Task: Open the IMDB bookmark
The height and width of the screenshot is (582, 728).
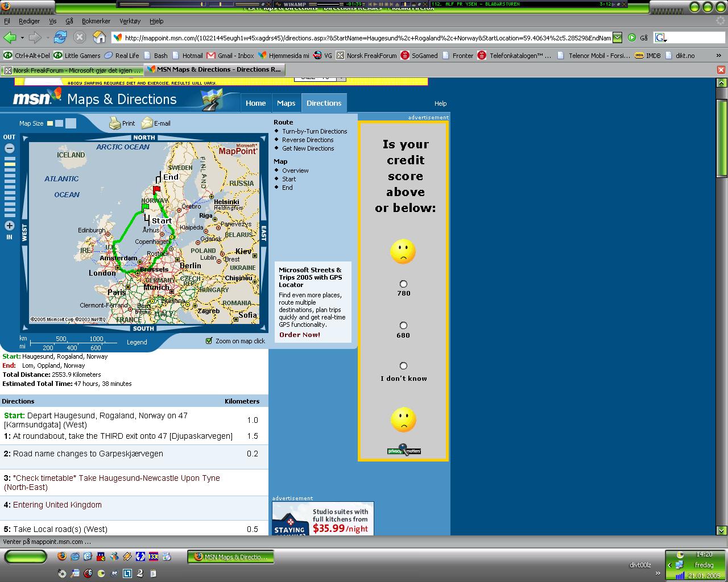Action: 647,56
